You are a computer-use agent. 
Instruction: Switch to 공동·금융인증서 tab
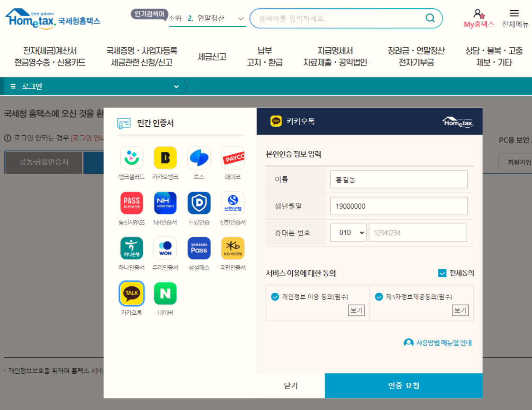[x=44, y=162]
